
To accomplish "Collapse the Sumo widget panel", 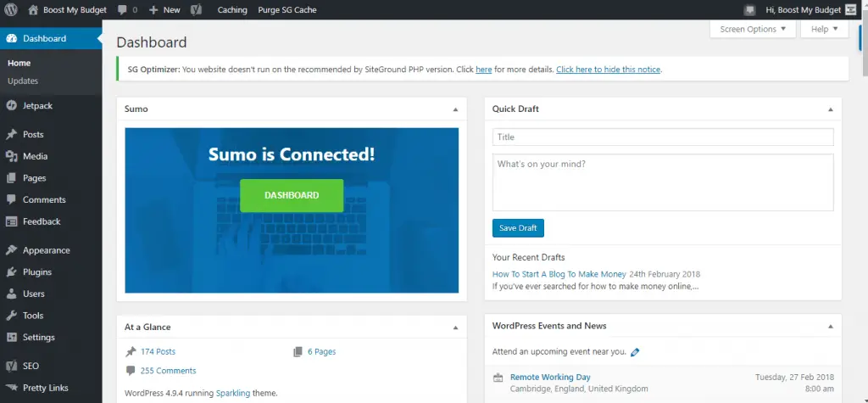I will coord(455,109).
